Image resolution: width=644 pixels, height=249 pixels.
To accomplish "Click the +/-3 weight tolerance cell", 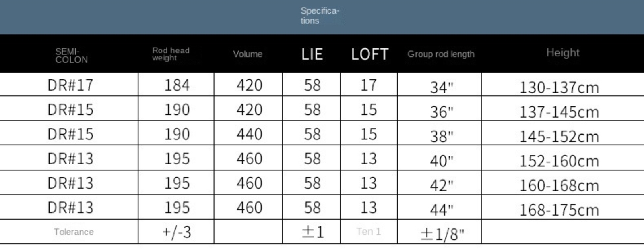I will (x=177, y=232).
